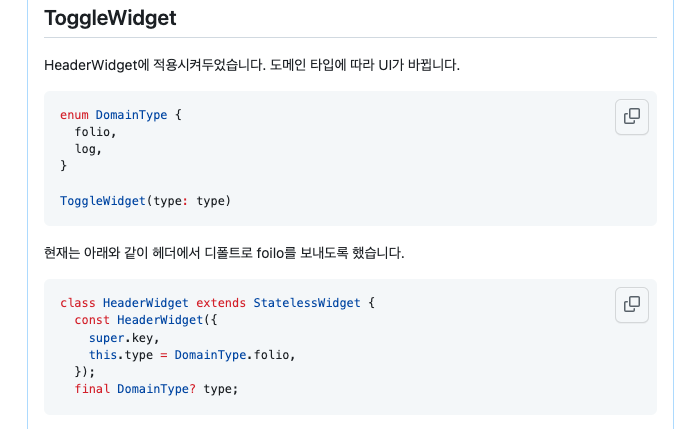This screenshot has height=429, width=687.
Task: Click the enum closing brace line
Action: [64, 166]
